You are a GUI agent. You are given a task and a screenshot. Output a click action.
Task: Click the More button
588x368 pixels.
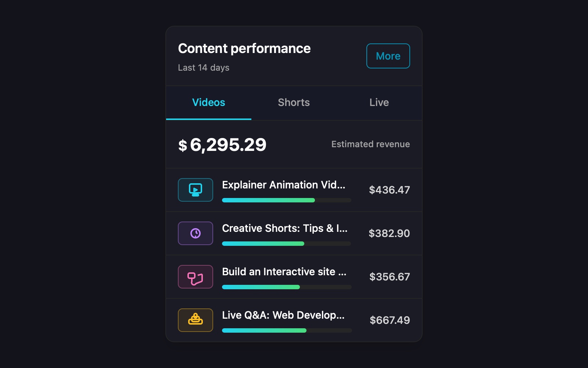[388, 56]
